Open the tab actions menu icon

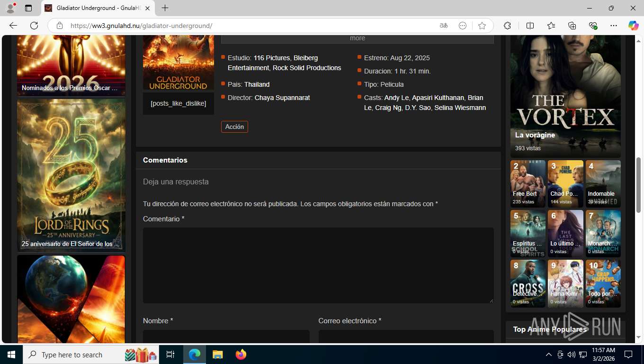(28, 8)
